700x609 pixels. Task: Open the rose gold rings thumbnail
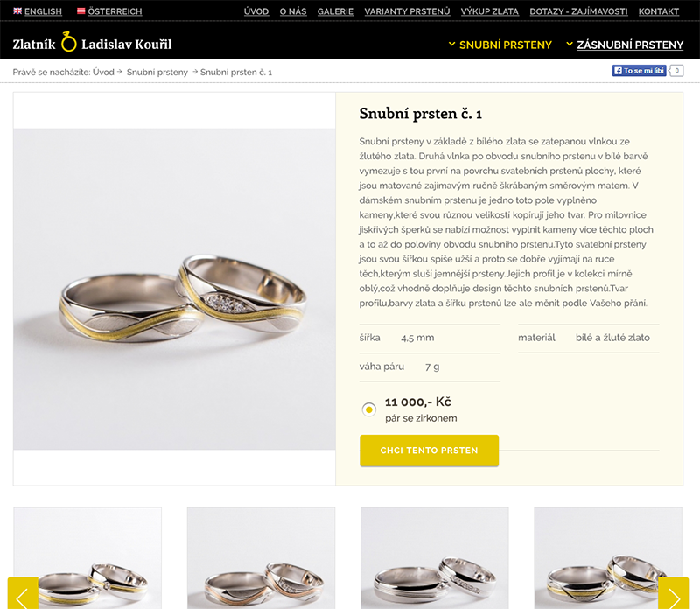(261, 558)
